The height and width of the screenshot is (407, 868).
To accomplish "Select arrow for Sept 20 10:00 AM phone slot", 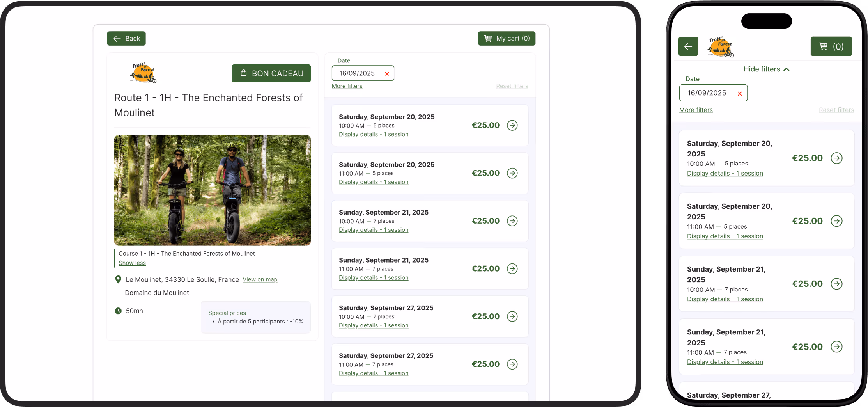I will [837, 158].
